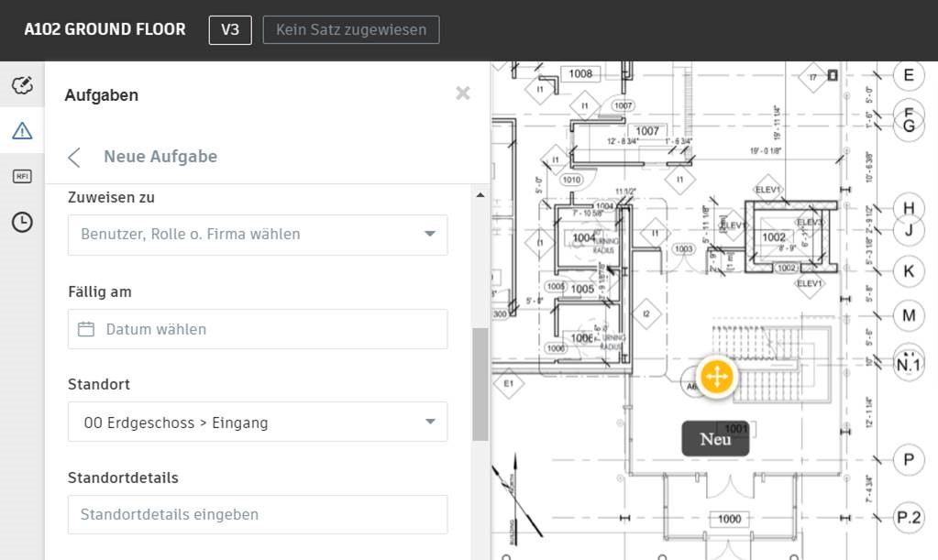Image resolution: width=938 pixels, height=560 pixels.
Task: Close the Aufgaben panel
Action: (x=463, y=93)
